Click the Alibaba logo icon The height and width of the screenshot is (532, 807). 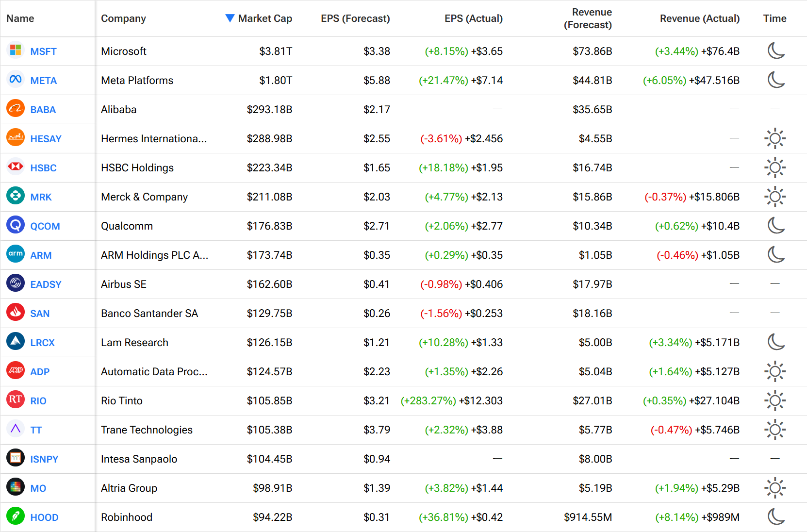[x=16, y=108]
